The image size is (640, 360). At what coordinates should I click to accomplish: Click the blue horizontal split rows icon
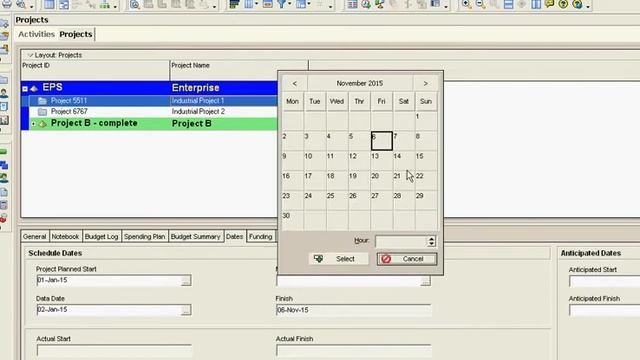point(508,4)
